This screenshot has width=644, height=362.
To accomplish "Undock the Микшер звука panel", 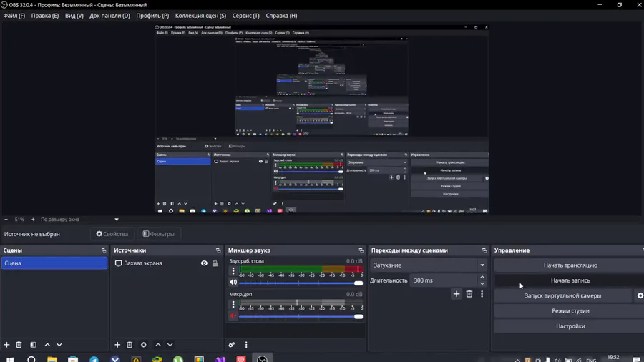I will point(361,250).
